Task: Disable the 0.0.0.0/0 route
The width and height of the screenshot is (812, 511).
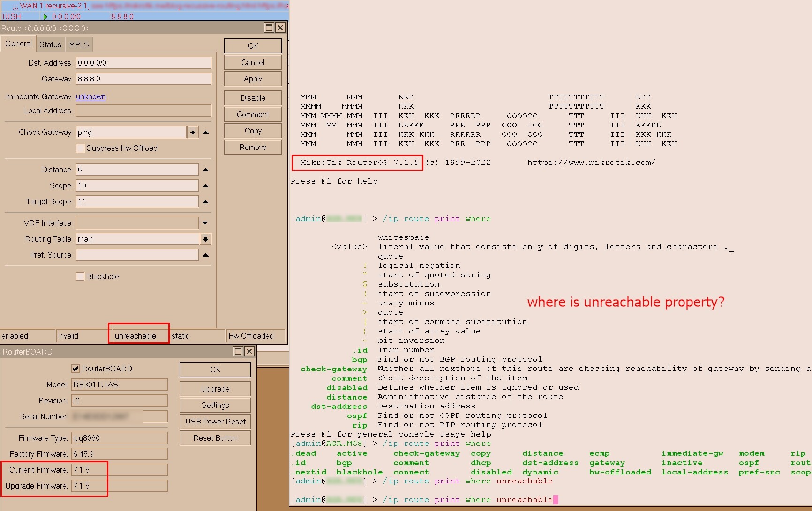Action: 252,97
